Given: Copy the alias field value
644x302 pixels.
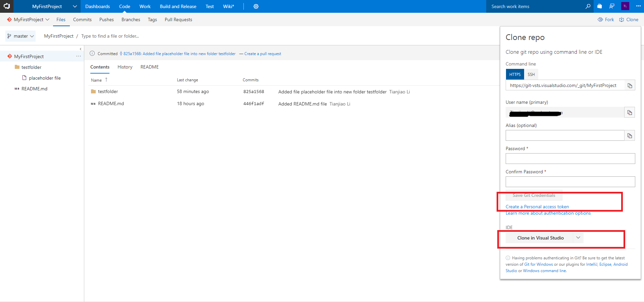Looking at the screenshot, I should (x=630, y=136).
